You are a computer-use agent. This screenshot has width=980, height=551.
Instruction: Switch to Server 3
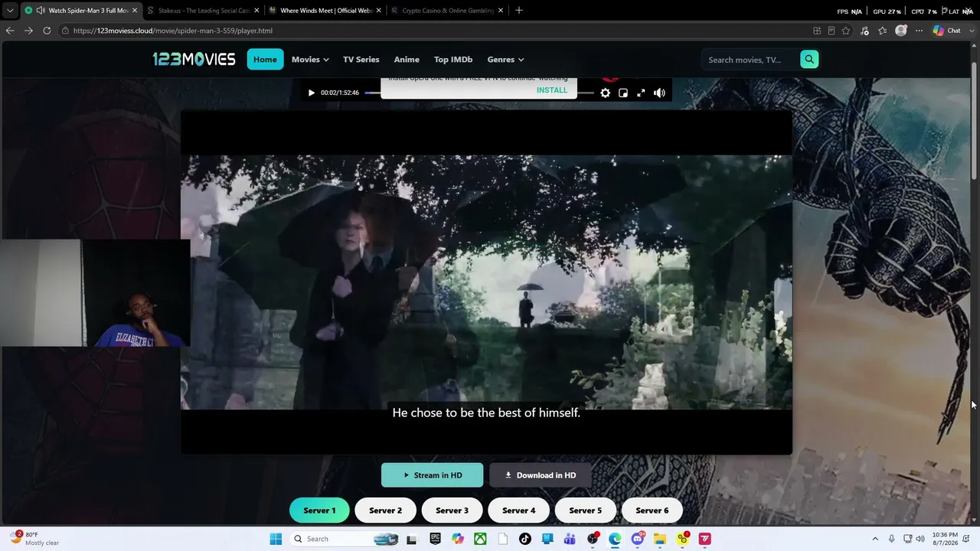[x=452, y=510]
